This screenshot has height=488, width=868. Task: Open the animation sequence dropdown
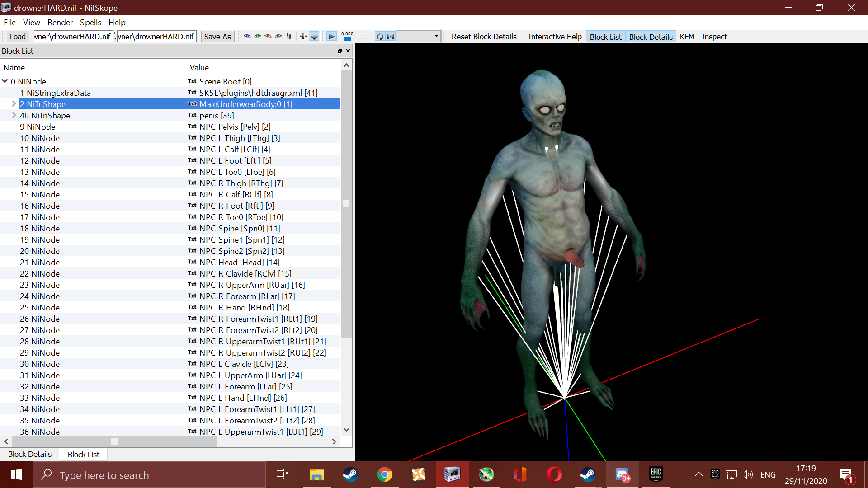click(418, 37)
